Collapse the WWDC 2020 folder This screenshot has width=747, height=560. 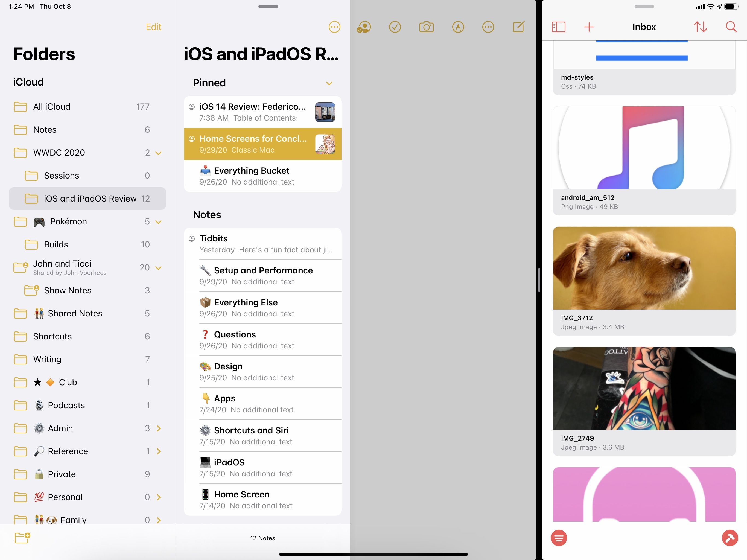tap(158, 153)
